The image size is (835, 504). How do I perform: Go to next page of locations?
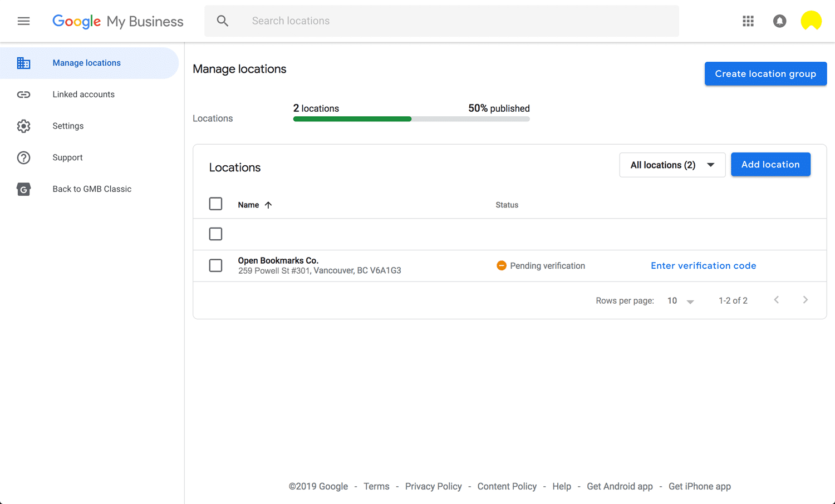point(805,300)
